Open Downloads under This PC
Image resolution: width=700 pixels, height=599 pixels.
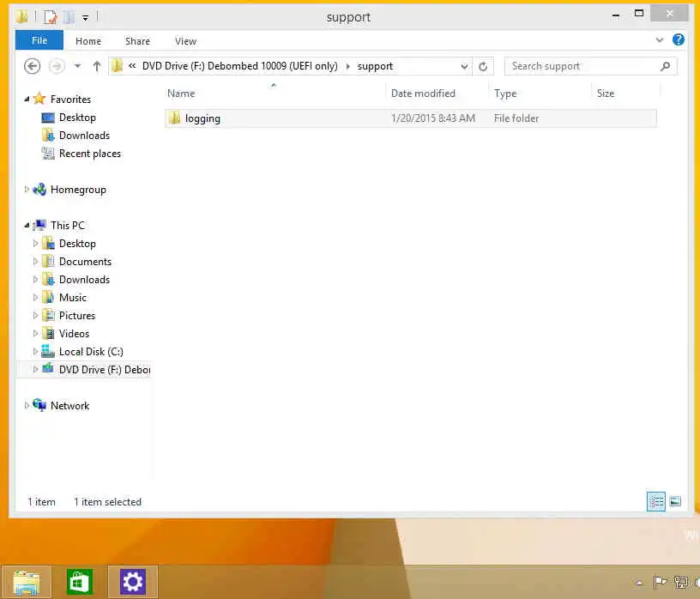[84, 280]
